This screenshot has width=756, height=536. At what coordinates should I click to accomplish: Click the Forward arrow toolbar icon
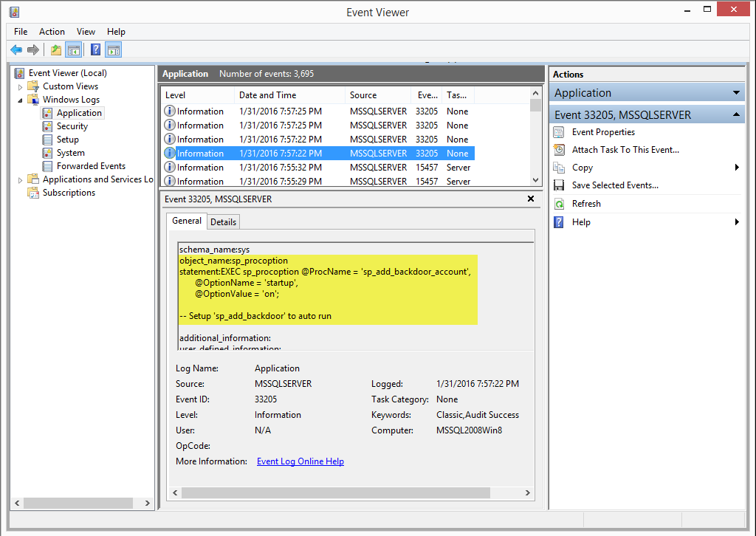coord(33,49)
